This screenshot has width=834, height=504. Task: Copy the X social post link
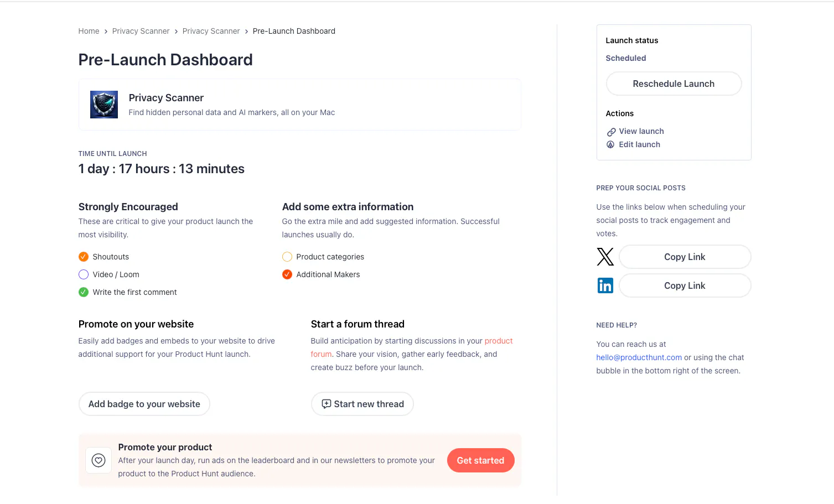click(x=685, y=257)
